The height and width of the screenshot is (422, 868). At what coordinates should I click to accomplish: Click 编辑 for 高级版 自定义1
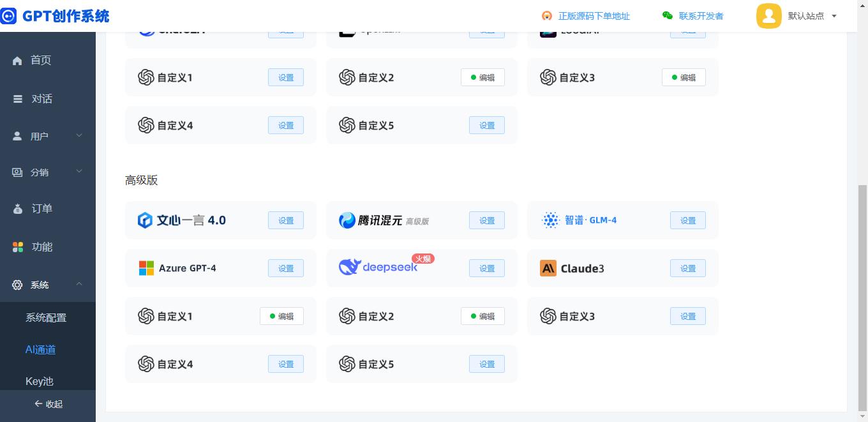click(x=281, y=316)
